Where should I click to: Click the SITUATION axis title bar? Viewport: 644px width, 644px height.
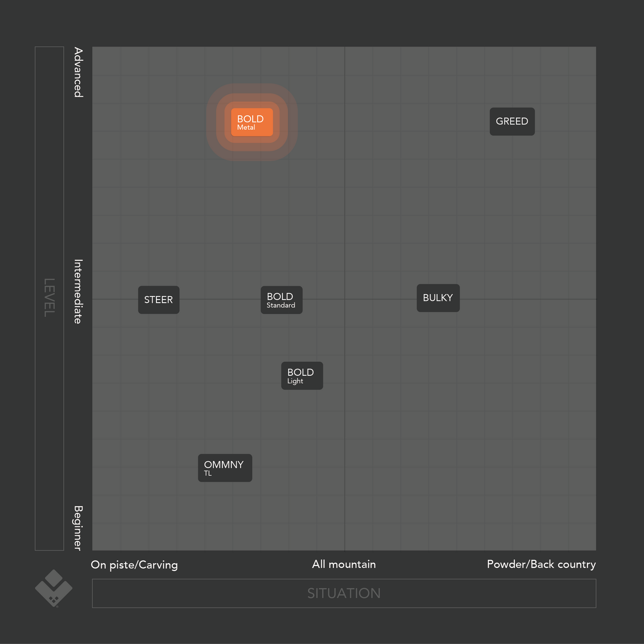click(344, 593)
